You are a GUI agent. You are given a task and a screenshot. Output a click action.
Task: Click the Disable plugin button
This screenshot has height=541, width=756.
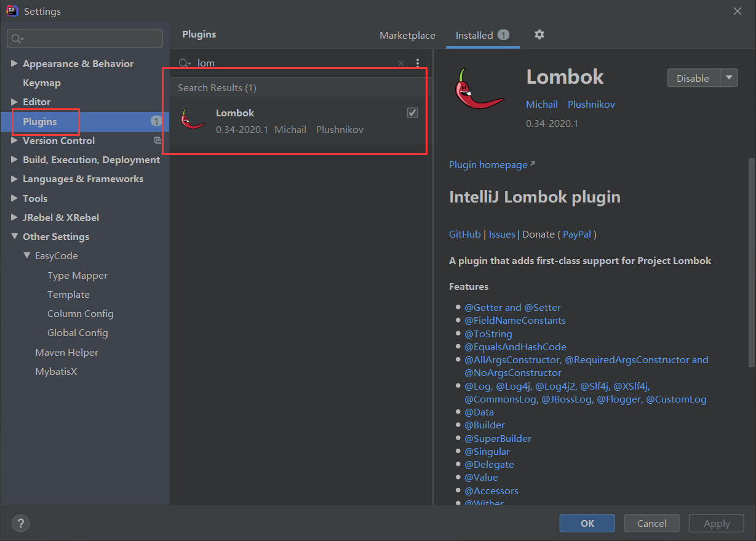[x=693, y=78]
